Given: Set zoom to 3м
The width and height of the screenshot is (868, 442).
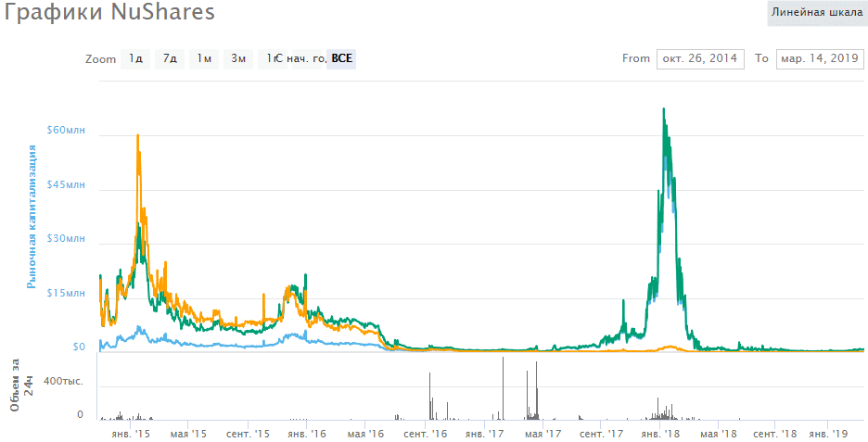Looking at the screenshot, I should point(238,58).
